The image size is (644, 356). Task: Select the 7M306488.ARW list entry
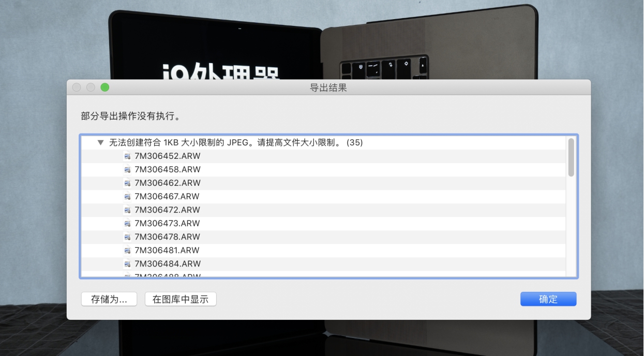167,276
